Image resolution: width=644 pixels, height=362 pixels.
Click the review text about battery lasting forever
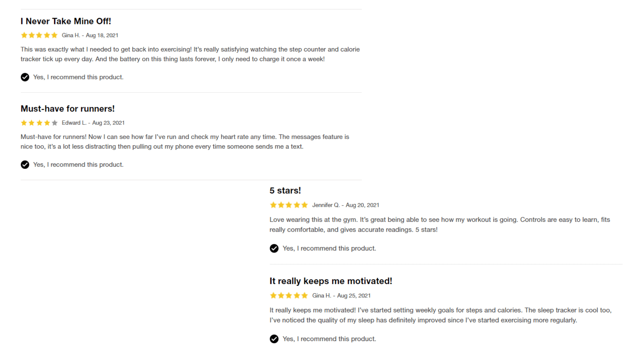point(190,54)
